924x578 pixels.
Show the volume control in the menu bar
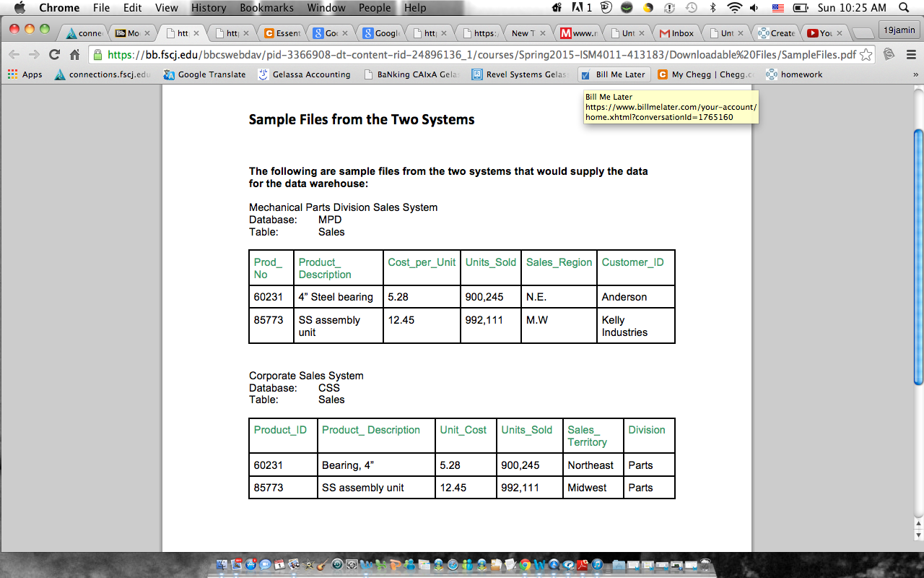click(755, 8)
